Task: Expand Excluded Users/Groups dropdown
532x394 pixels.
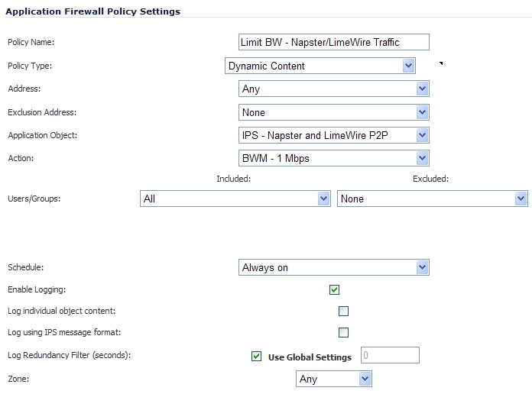Action: click(433, 199)
